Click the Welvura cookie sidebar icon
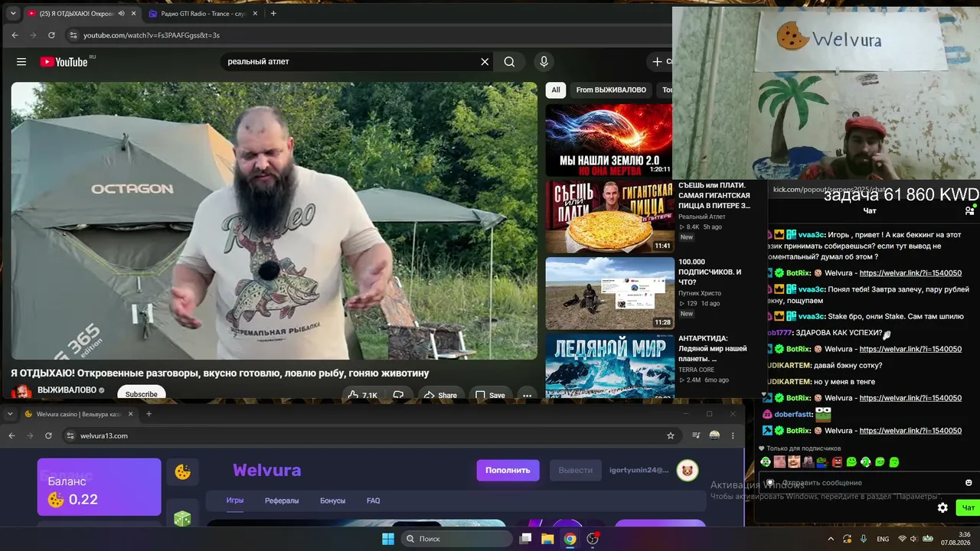Image resolution: width=980 pixels, height=551 pixels. pos(183,472)
